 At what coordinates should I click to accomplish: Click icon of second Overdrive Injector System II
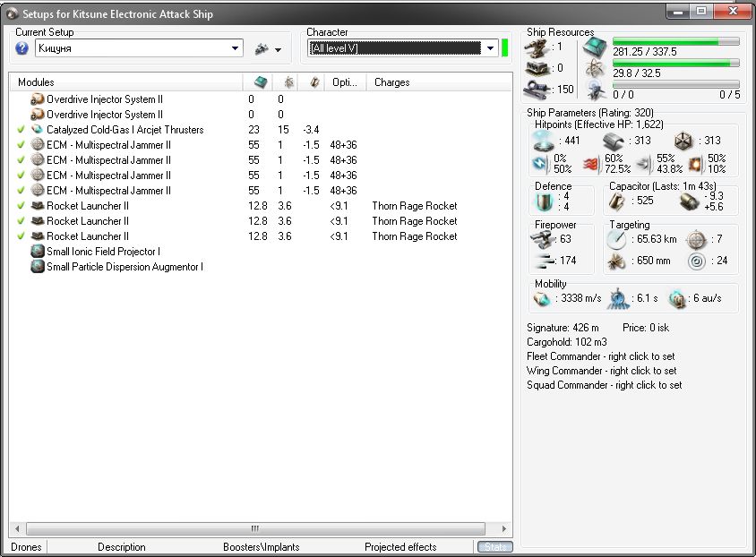[x=37, y=115]
